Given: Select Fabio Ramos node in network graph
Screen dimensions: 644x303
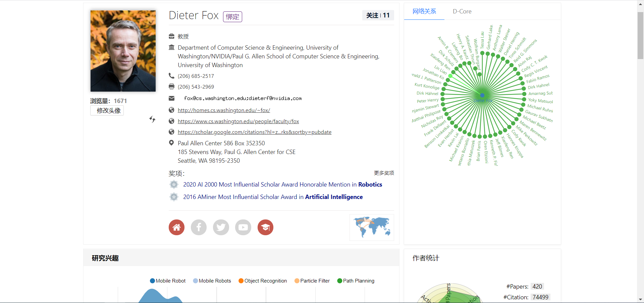Looking at the screenshot, I should (x=522, y=83).
